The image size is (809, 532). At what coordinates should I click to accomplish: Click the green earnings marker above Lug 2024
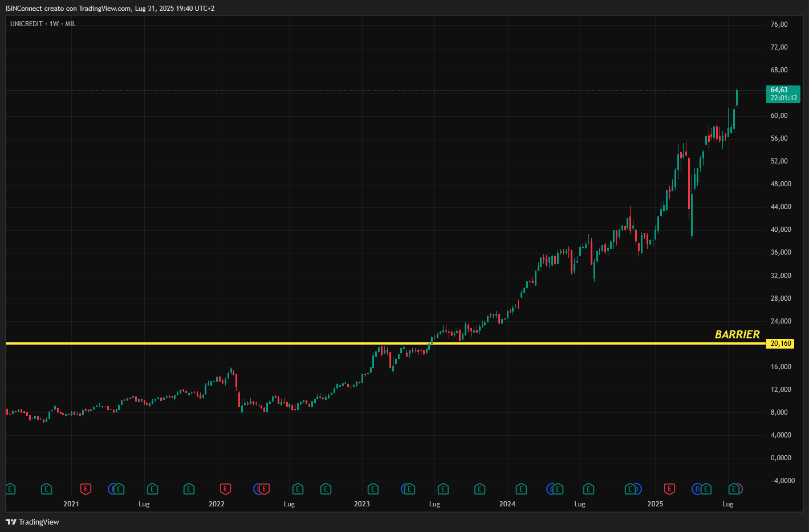(588, 489)
